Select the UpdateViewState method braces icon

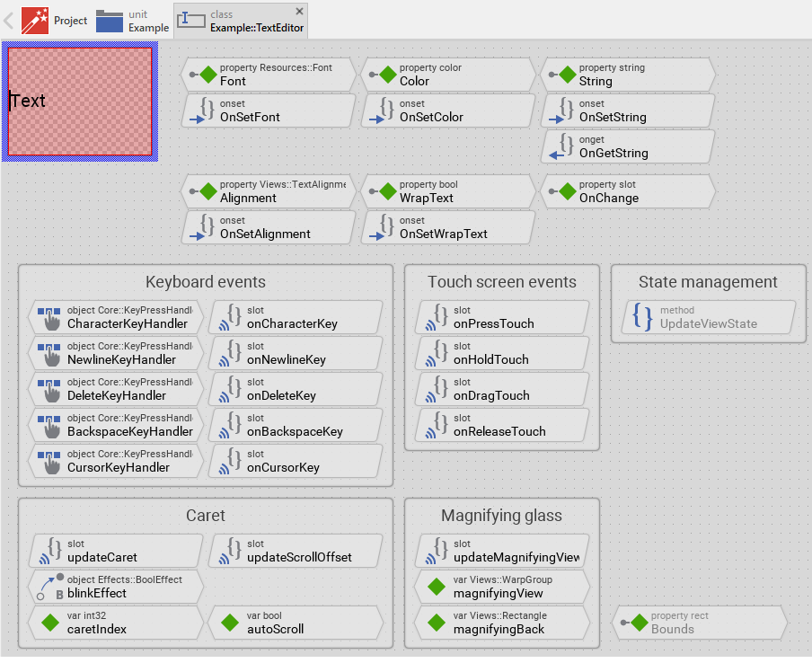[642, 317]
